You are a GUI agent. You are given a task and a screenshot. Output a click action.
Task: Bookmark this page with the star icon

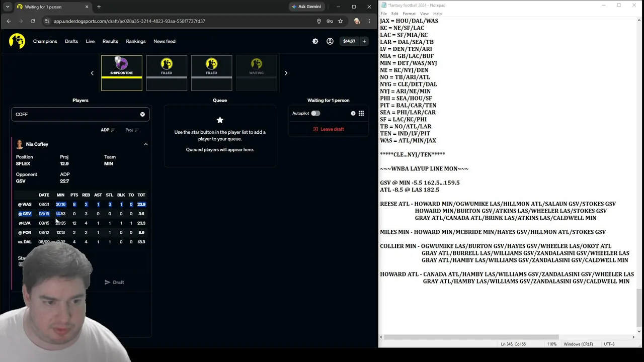(341, 21)
